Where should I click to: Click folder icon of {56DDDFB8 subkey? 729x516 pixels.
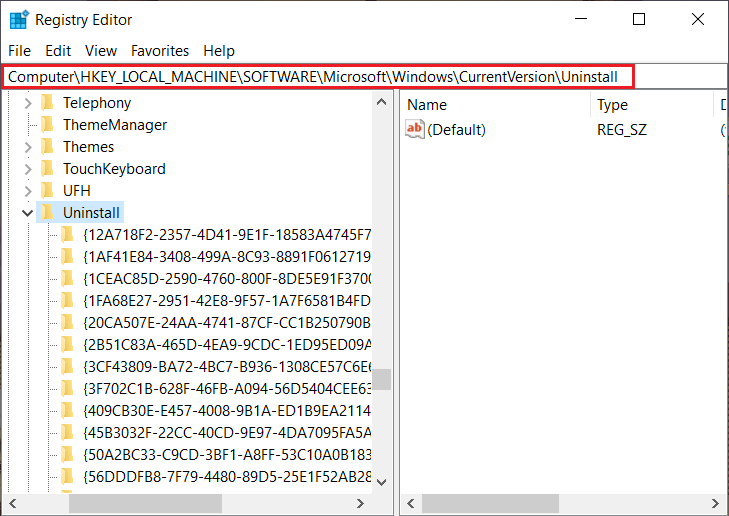(67, 476)
